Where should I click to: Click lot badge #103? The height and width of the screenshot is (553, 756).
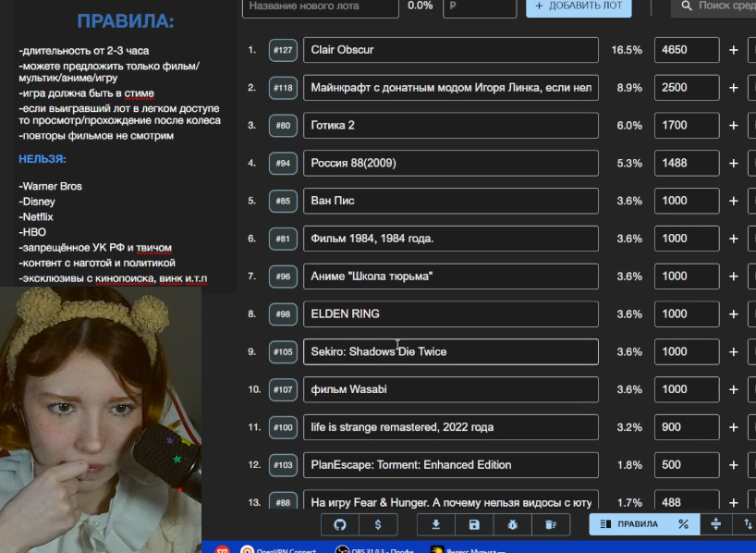point(283,465)
